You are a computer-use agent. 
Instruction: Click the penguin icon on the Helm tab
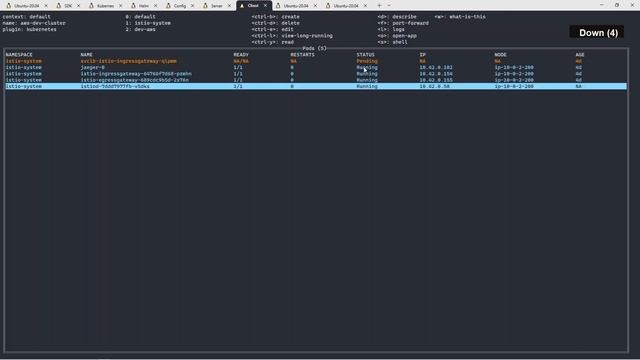point(133,6)
